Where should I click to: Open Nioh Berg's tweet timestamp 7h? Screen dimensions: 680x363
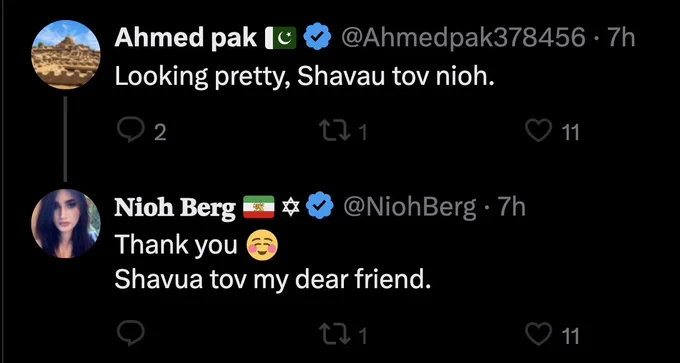pyautogui.click(x=511, y=206)
